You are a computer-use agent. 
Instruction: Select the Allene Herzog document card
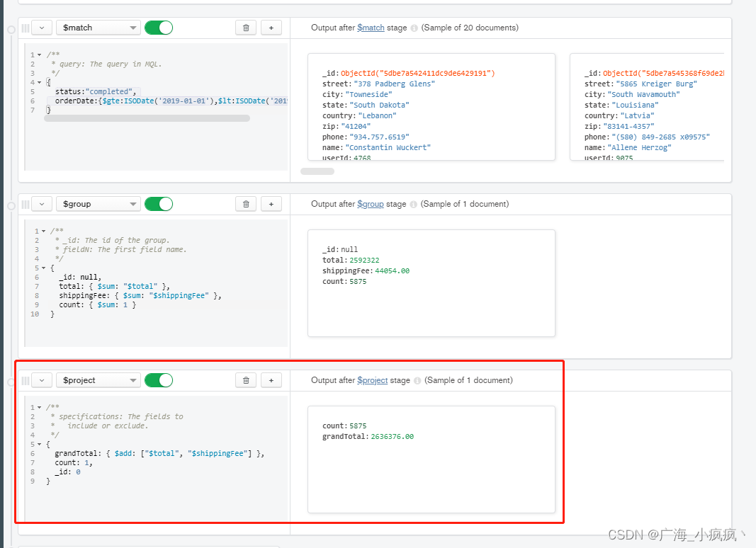click(x=647, y=107)
